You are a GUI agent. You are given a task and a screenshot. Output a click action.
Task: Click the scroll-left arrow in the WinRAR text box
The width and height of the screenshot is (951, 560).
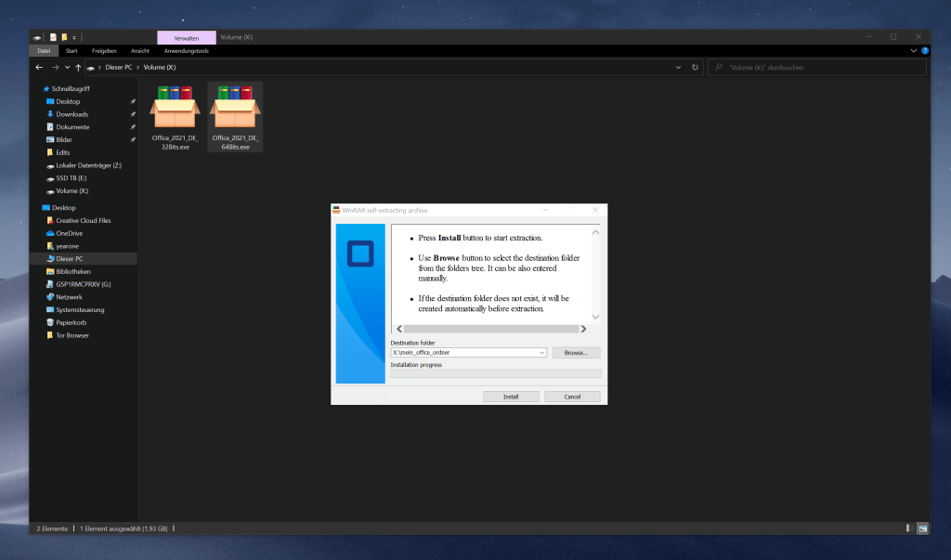tap(399, 329)
